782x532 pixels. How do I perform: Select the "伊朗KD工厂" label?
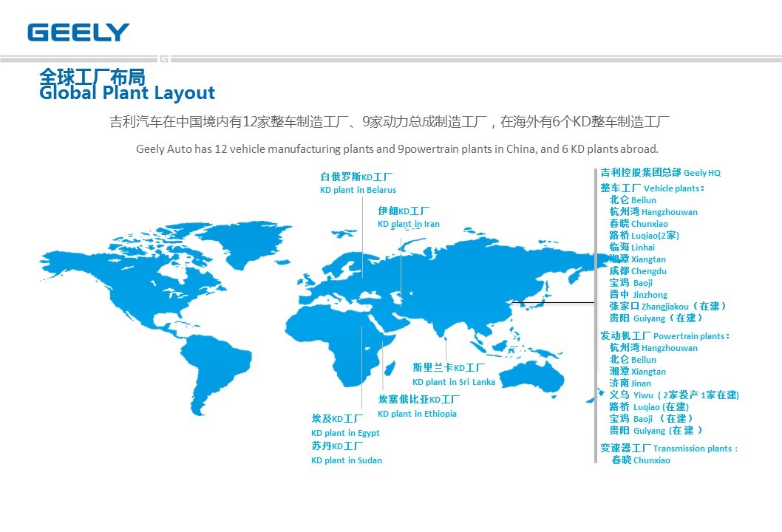(x=404, y=211)
